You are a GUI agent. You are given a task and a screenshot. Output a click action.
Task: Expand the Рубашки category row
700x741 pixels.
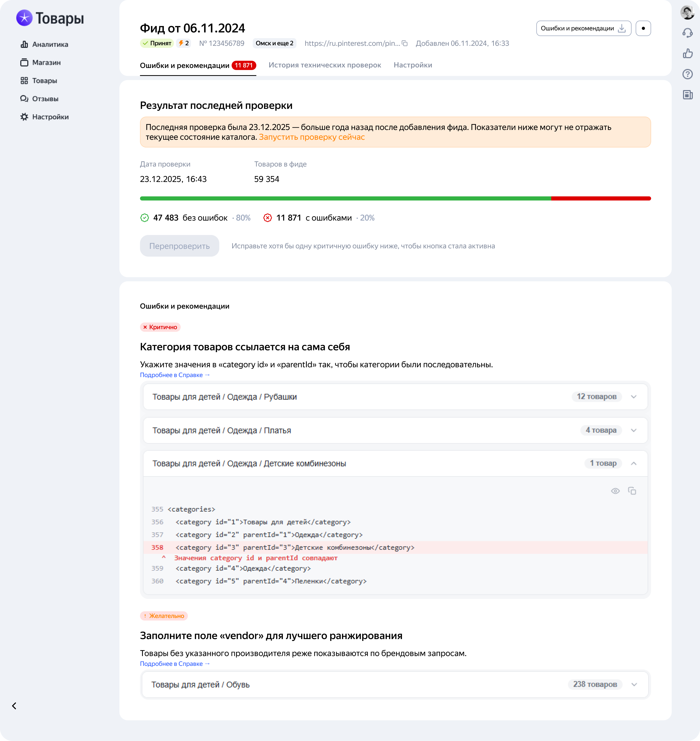pyautogui.click(x=396, y=397)
